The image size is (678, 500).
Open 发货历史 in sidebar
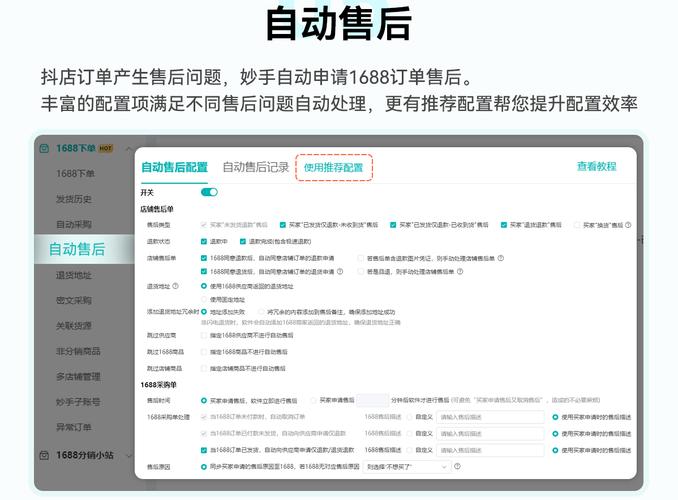click(x=74, y=199)
